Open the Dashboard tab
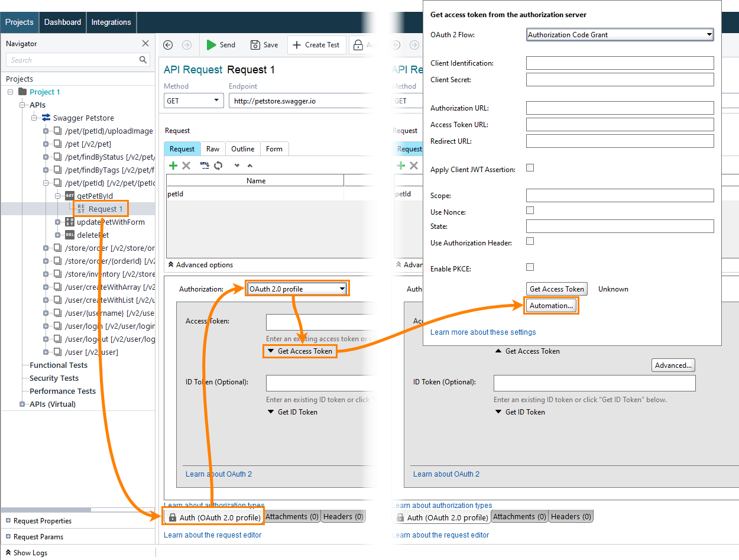Viewport: 739px width, 560px height. click(63, 22)
